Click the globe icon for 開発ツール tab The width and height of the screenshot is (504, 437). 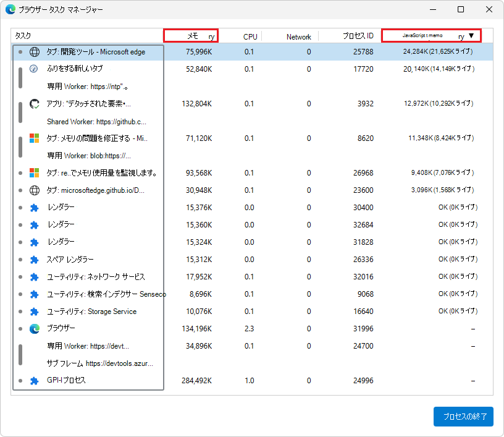[35, 52]
